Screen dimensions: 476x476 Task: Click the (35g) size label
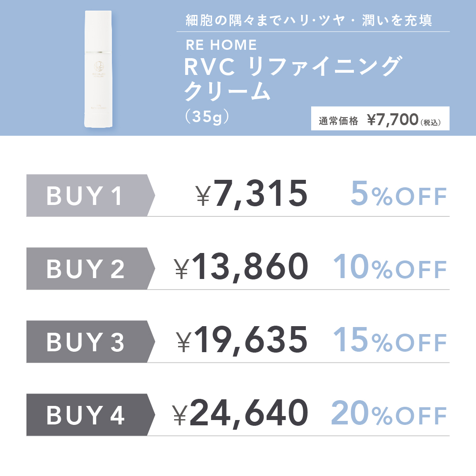click(206, 117)
